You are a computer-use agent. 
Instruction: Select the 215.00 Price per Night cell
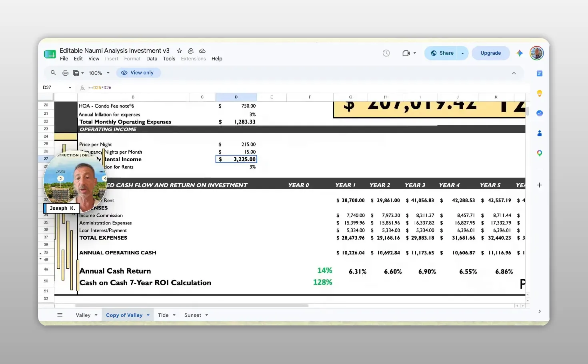236,144
